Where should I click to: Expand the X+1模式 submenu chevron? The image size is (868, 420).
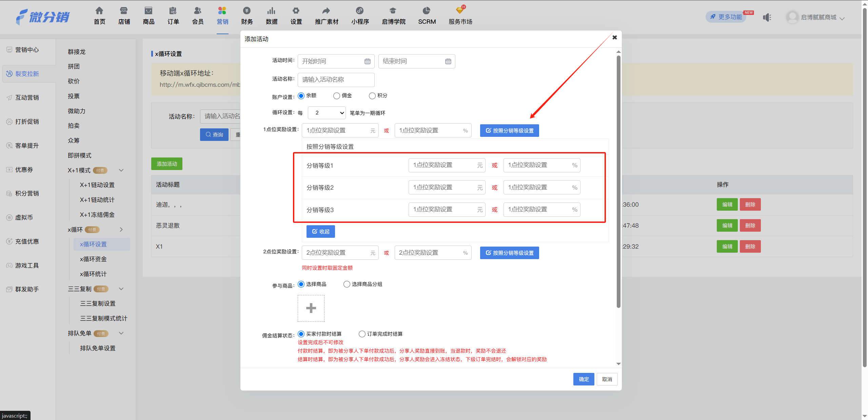tap(121, 170)
